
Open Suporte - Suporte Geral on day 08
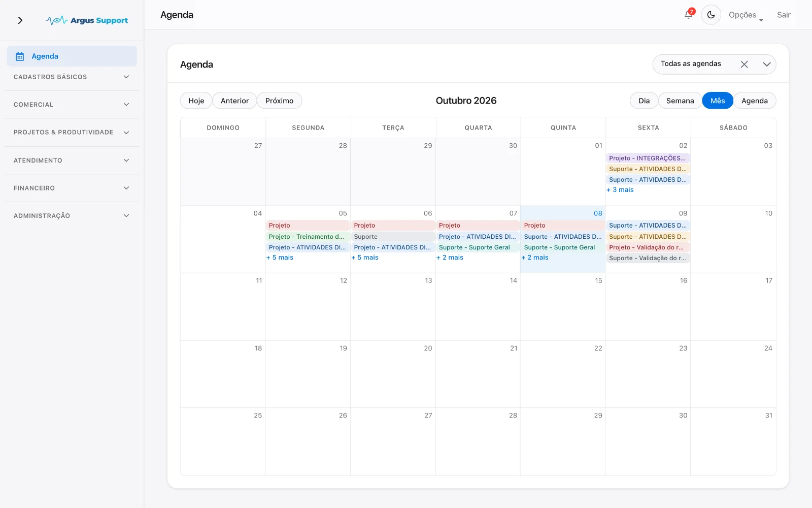click(x=563, y=247)
